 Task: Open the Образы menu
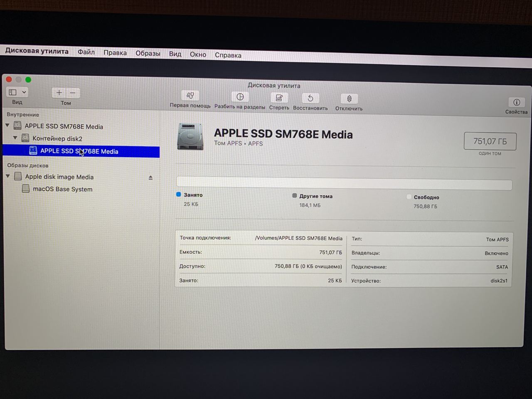[x=148, y=53]
